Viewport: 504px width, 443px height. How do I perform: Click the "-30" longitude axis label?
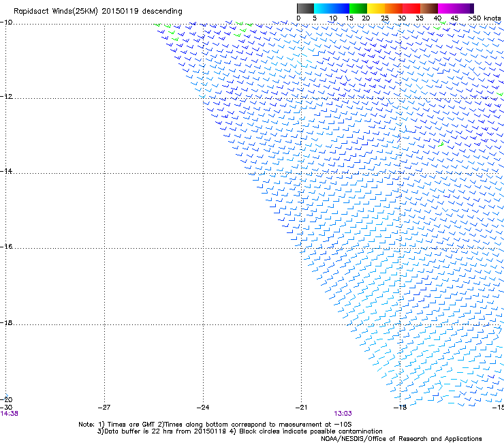click(6, 408)
